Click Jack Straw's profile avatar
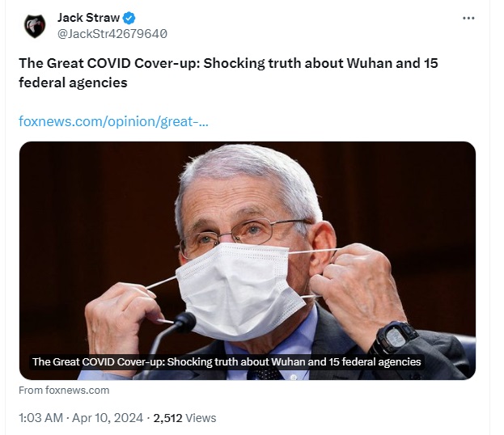The image size is (504, 435). click(x=35, y=26)
